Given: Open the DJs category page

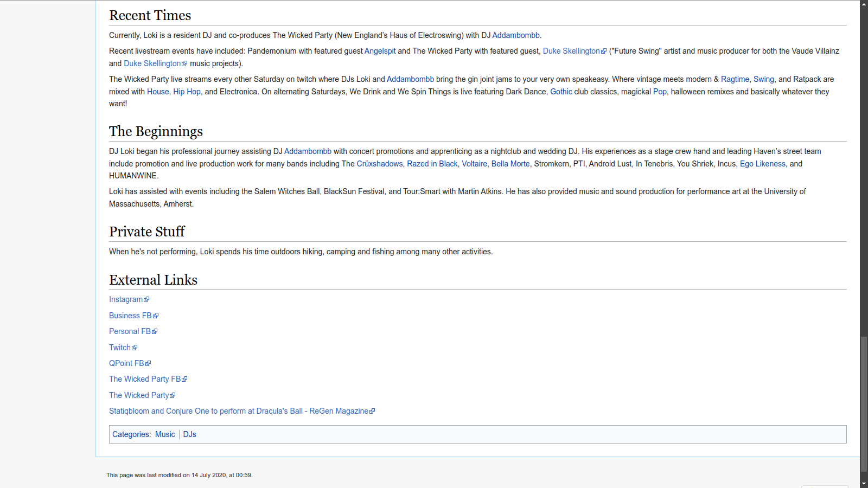Looking at the screenshot, I should tap(189, 434).
